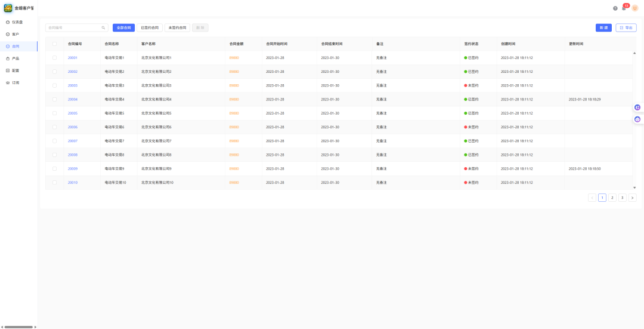
Task: Open notifications bell with badge 13
Action: pos(624,8)
